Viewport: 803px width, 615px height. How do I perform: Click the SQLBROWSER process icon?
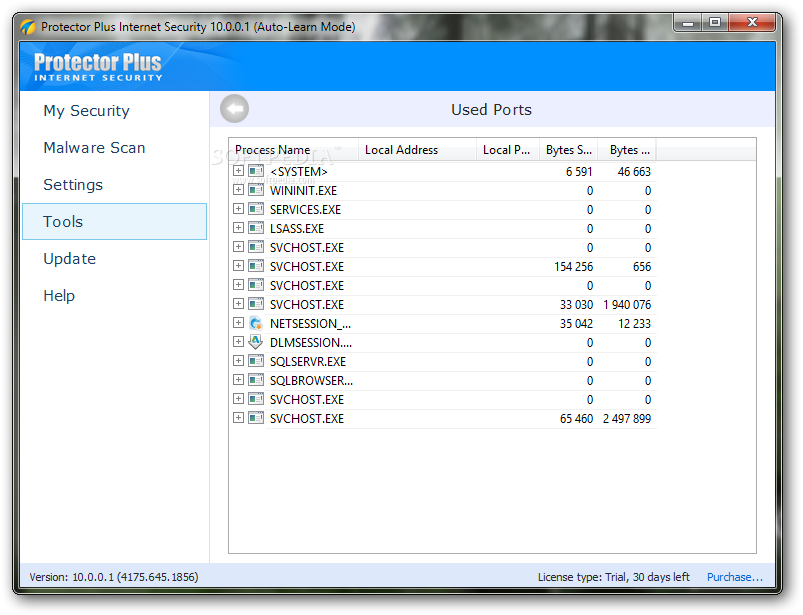point(256,380)
